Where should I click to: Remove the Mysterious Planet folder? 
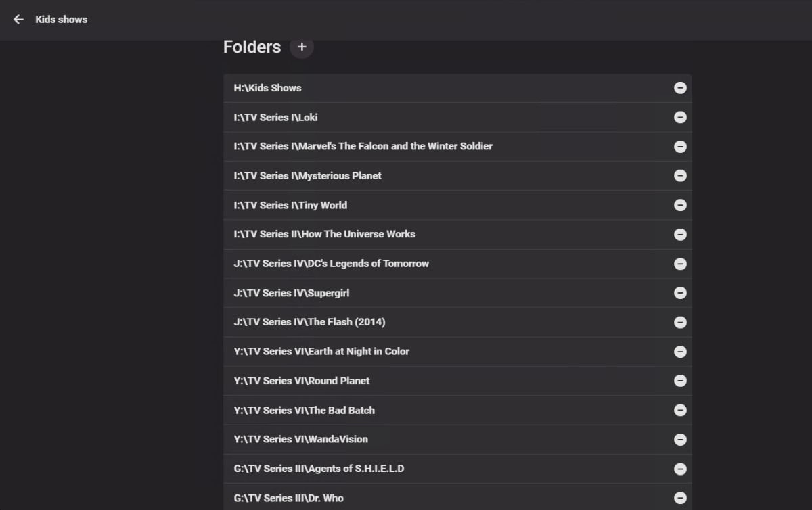(680, 176)
